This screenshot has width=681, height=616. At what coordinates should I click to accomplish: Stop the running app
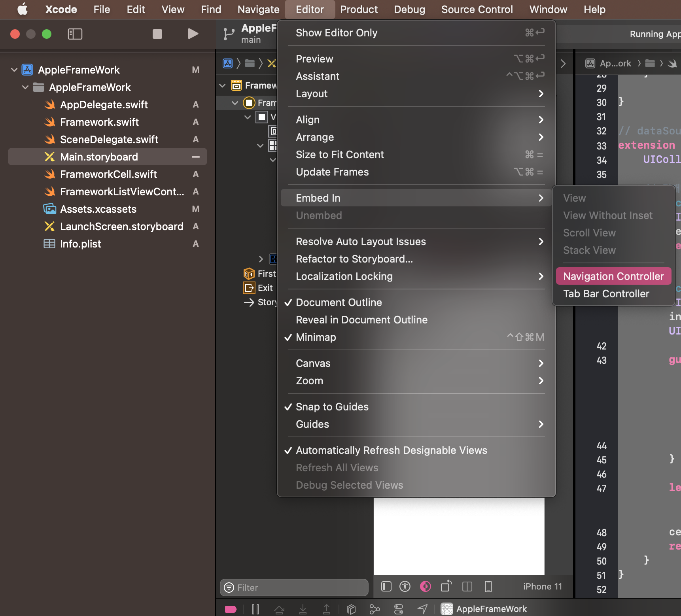[x=157, y=34]
